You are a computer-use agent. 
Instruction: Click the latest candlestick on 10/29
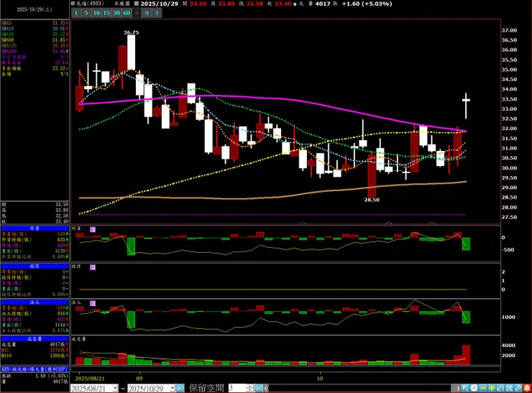pos(466,105)
